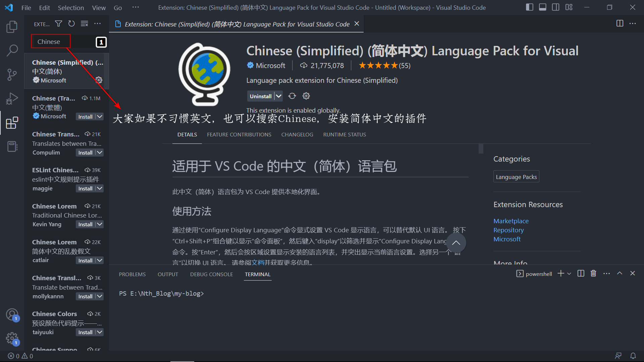Screen dimensions: 644x362
Task: Click the scroll-to-top round button
Action: coord(456,243)
